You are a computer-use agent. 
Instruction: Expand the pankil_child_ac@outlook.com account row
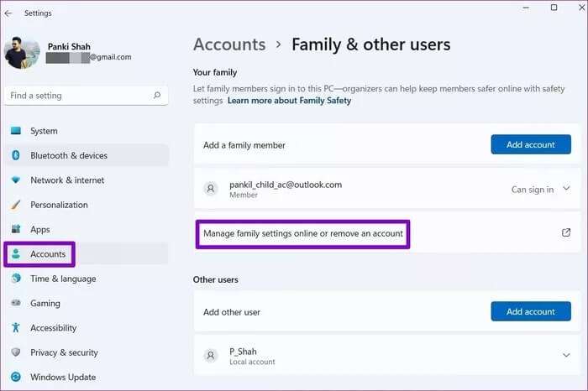click(386, 189)
